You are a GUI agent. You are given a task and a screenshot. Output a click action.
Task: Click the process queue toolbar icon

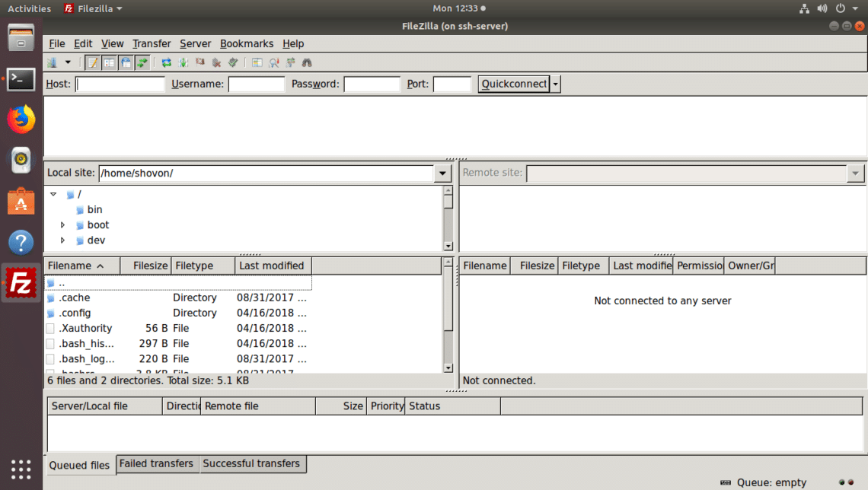(183, 62)
